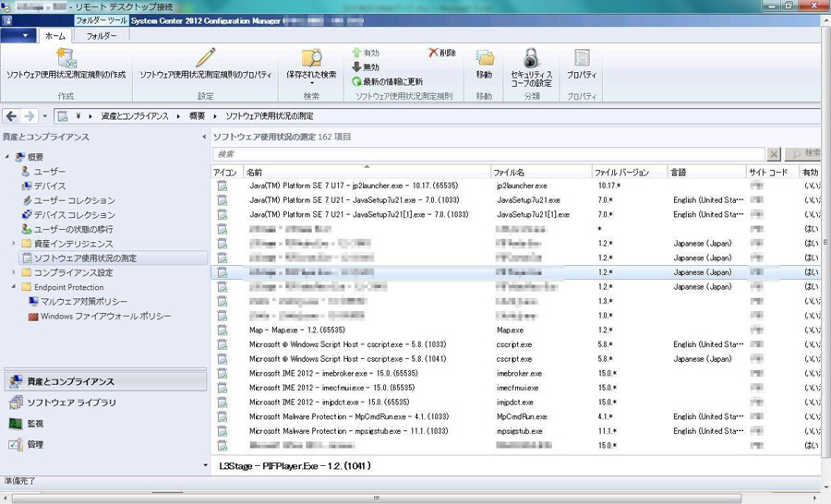Click the vertical scrollbar of the rule list
Viewport: 831px width, 504px height.
825,243
